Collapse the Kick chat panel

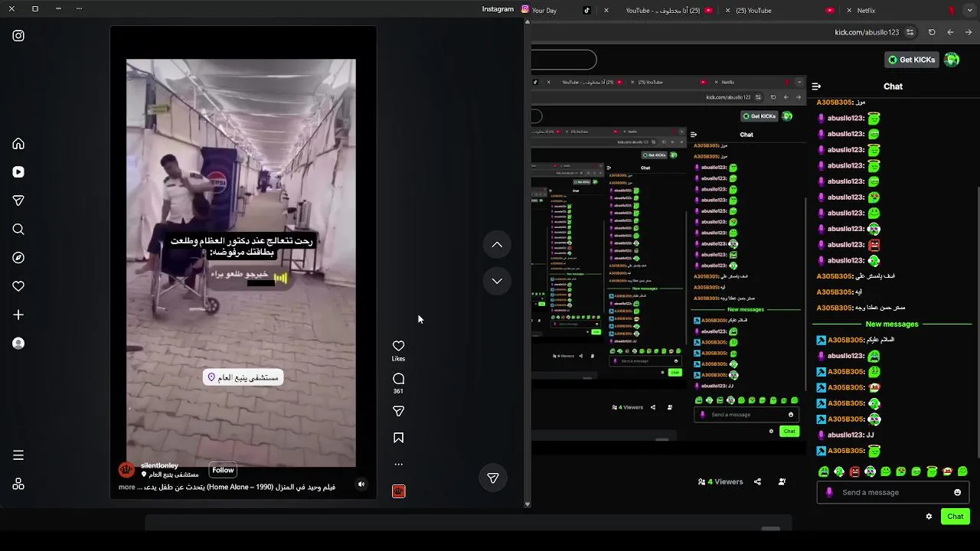(x=816, y=86)
